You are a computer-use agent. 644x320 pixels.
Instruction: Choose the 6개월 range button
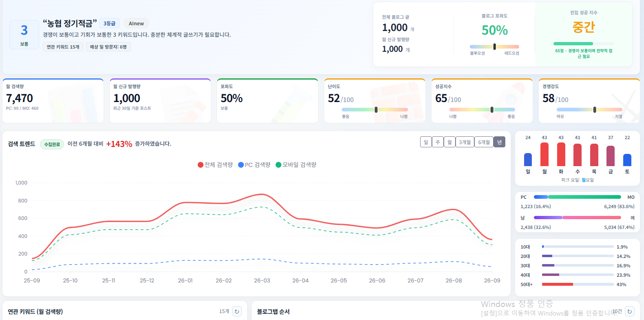pos(484,142)
